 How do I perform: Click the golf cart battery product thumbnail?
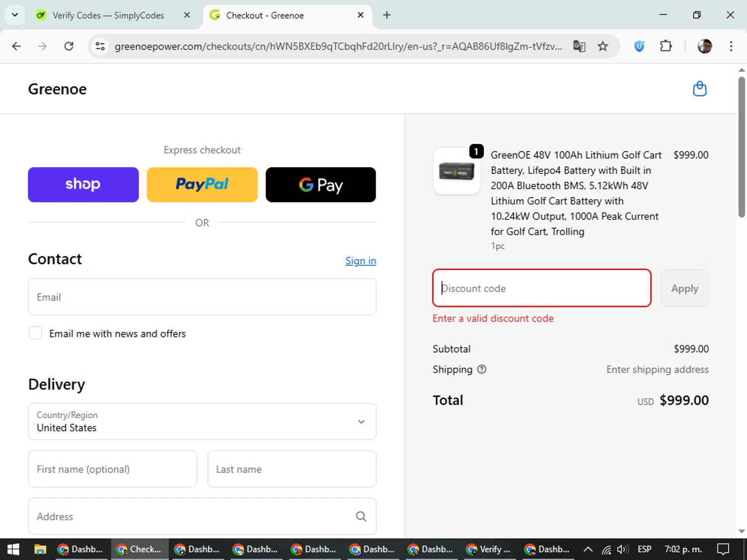(x=457, y=171)
